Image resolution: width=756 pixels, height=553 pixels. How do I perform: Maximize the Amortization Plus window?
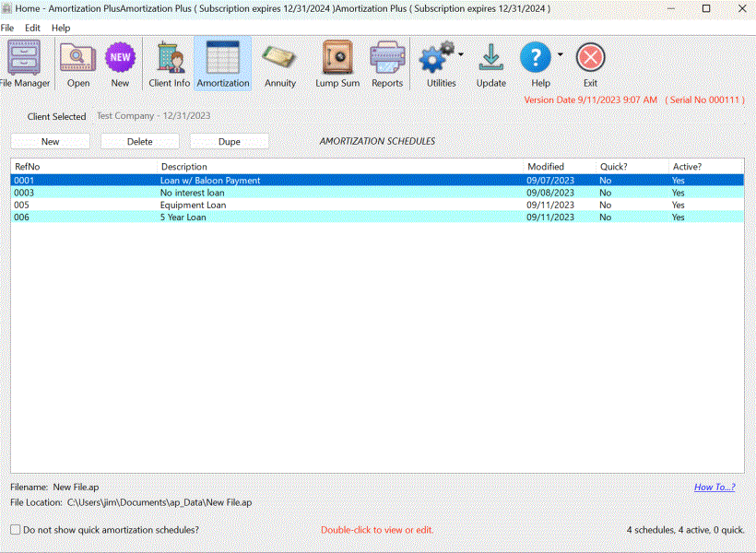pyautogui.click(x=706, y=8)
